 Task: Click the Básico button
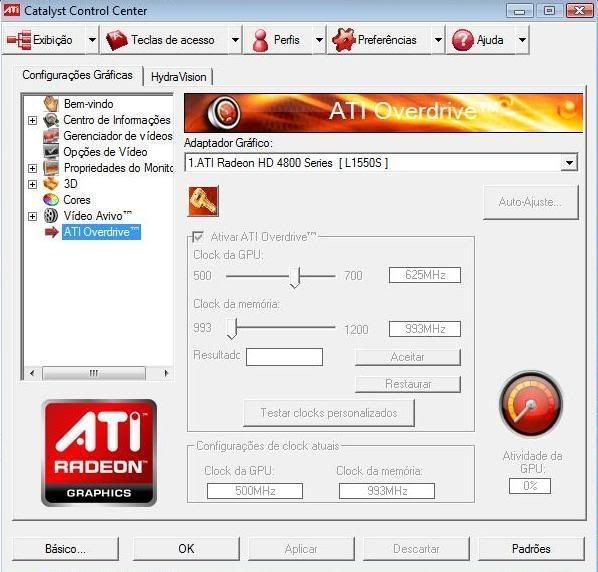(65, 549)
